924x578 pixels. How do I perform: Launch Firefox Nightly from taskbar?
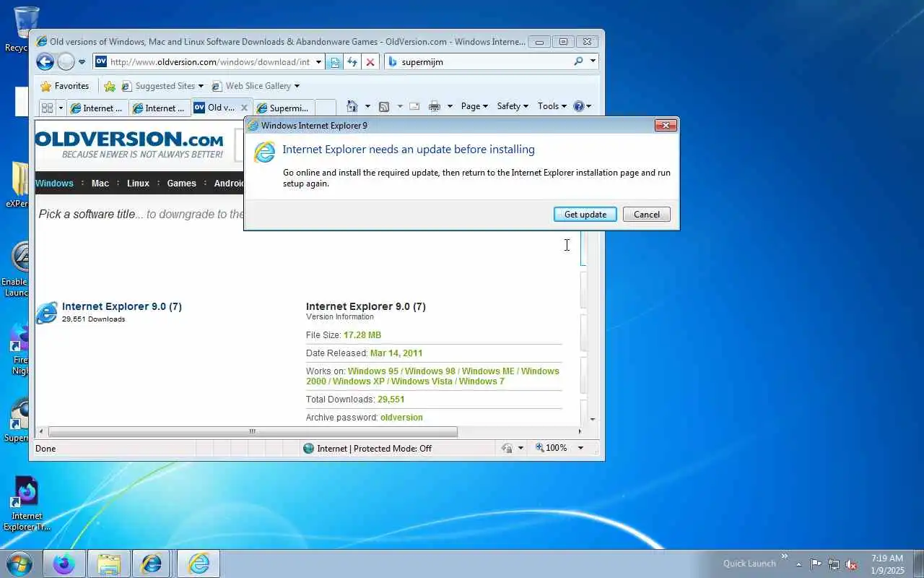click(64, 564)
